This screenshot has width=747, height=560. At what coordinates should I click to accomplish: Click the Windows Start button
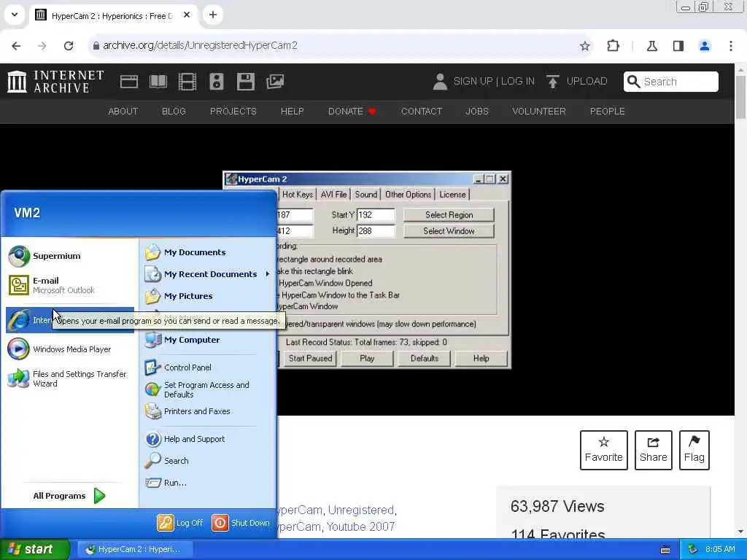(35, 549)
